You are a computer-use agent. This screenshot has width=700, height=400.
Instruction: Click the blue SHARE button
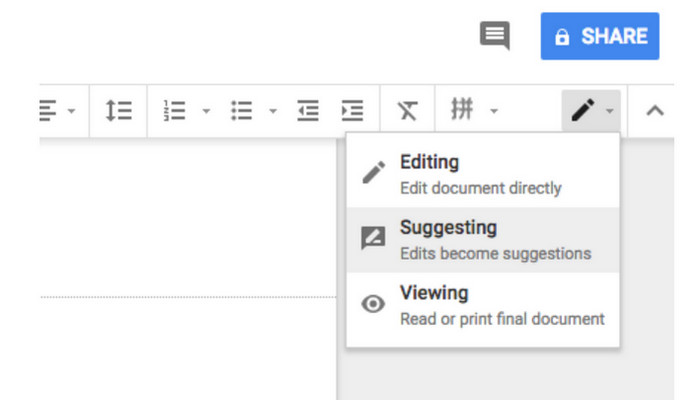600,37
